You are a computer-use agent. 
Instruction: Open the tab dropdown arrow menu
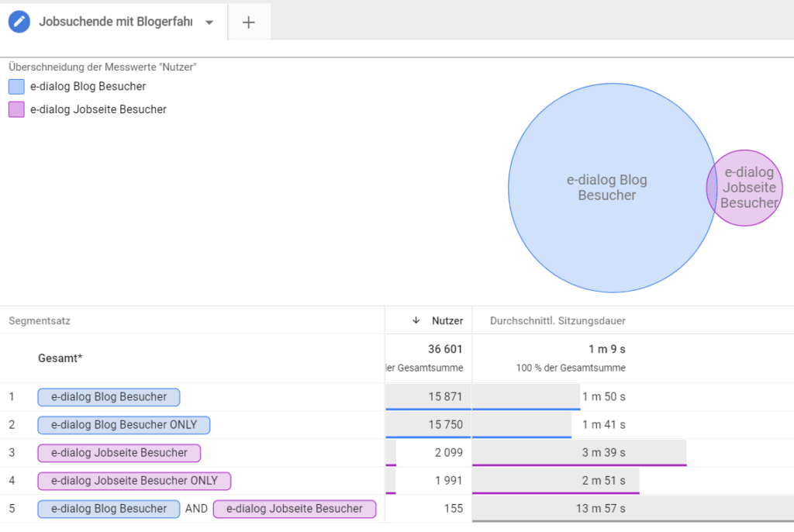tap(209, 22)
